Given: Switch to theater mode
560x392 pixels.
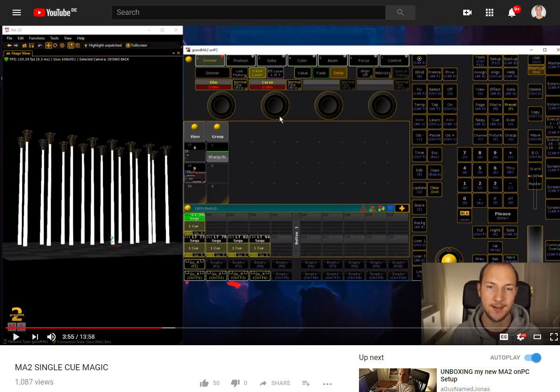Looking at the screenshot, I should [x=537, y=337].
